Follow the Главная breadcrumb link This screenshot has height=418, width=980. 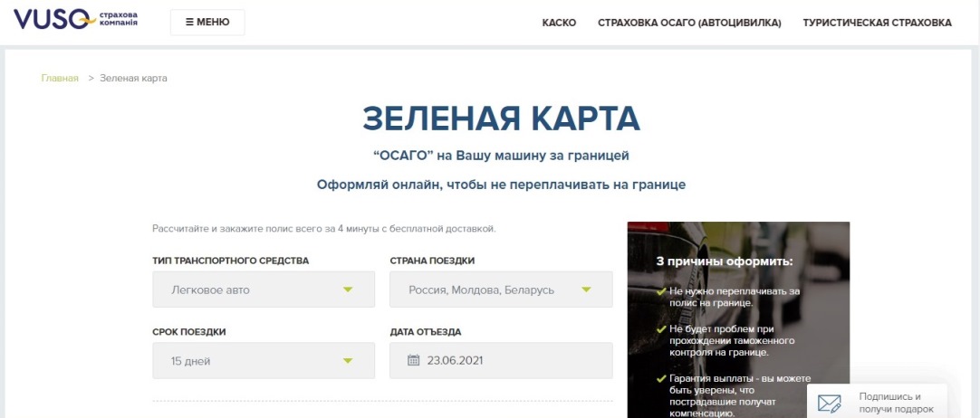click(60, 78)
